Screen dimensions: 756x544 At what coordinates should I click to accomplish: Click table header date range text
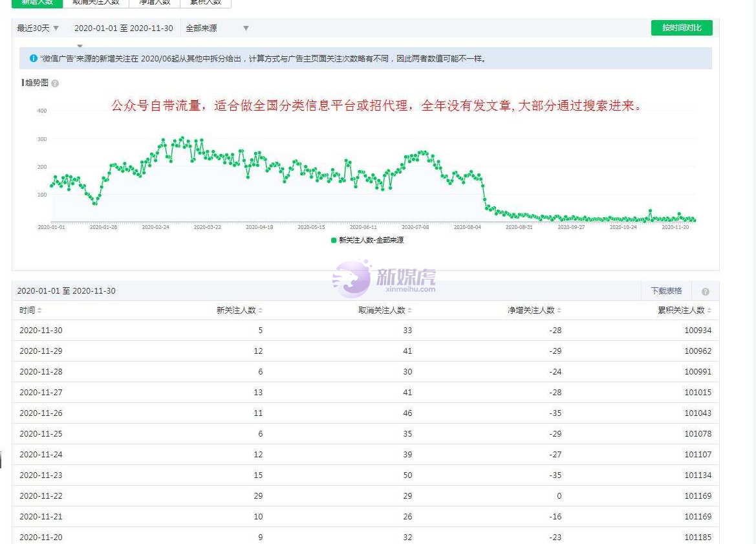point(66,291)
